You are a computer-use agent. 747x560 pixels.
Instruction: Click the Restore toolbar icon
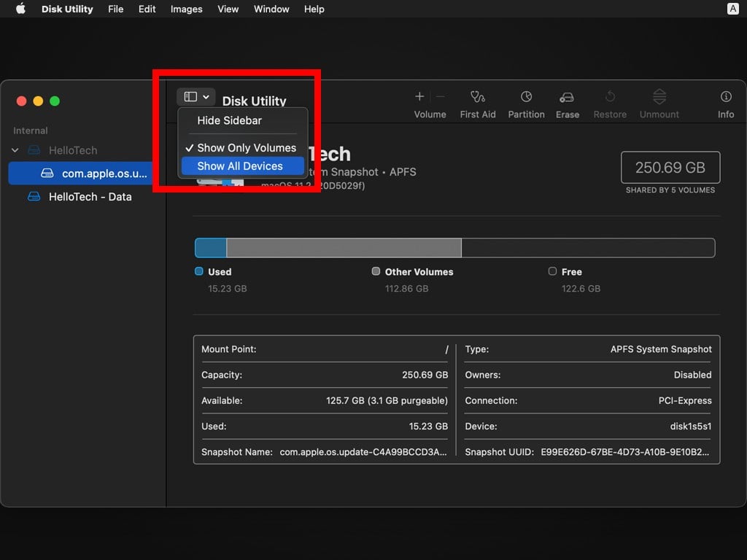pos(610,97)
